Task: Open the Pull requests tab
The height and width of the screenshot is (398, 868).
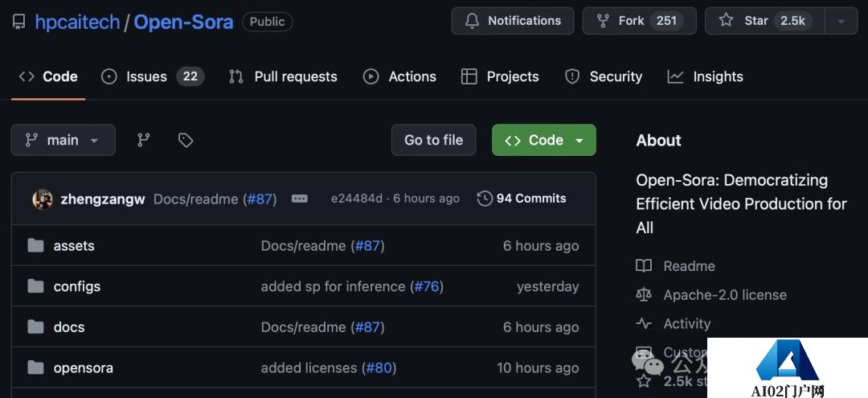Action: click(283, 76)
